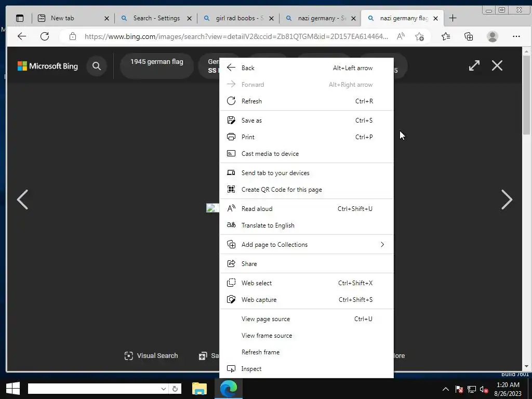This screenshot has height=399, width=532.
Task: Choose Refresh frame
Action: (x=307, y=352)
